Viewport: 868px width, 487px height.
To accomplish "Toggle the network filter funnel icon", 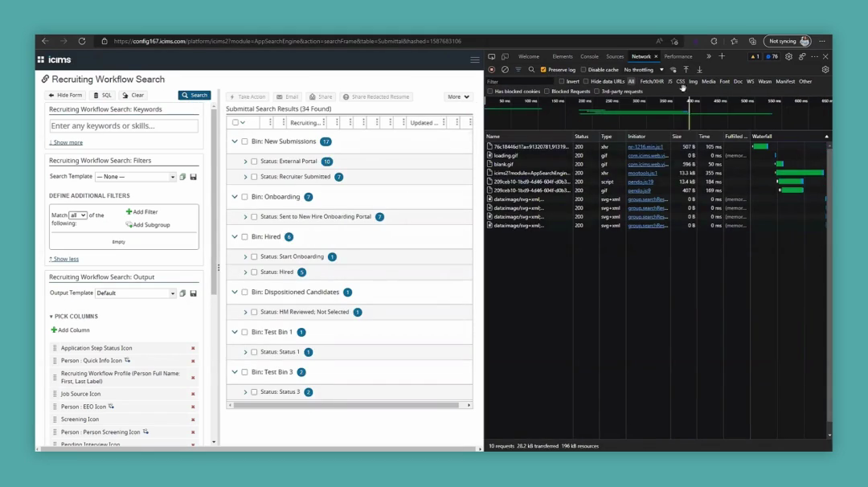I will point(518,70).
